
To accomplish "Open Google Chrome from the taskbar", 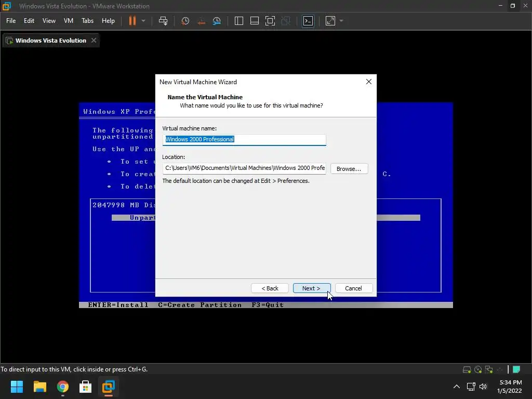I will click(x=63, y=387).
